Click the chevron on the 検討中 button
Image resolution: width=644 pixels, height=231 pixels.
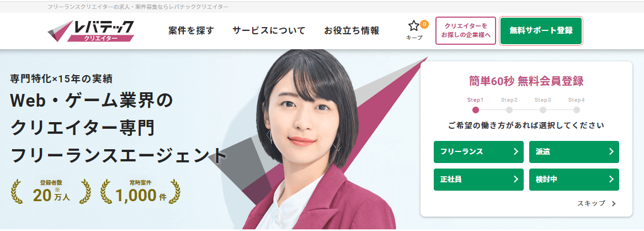(611, 179)
